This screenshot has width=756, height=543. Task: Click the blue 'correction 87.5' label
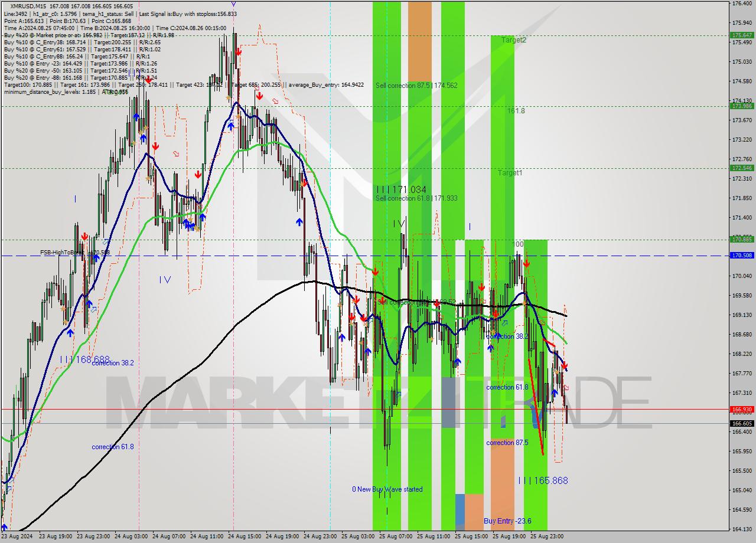[507, 443]
